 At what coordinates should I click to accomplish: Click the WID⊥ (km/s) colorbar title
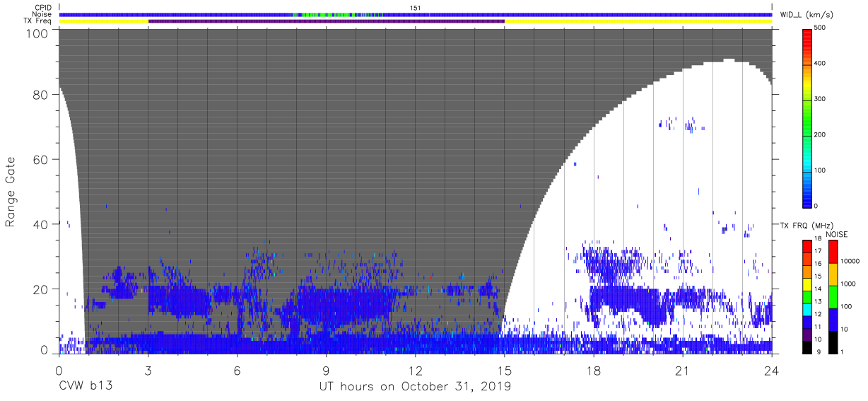pyautogui.click(x=807, y=14)
